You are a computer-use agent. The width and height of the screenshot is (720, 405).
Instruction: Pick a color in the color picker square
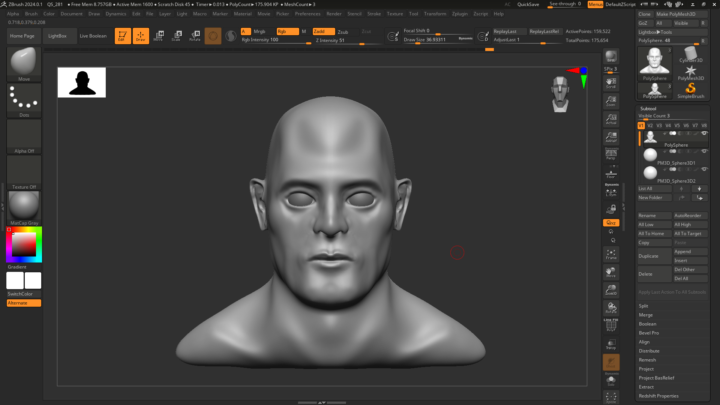(x=22, y=243)
